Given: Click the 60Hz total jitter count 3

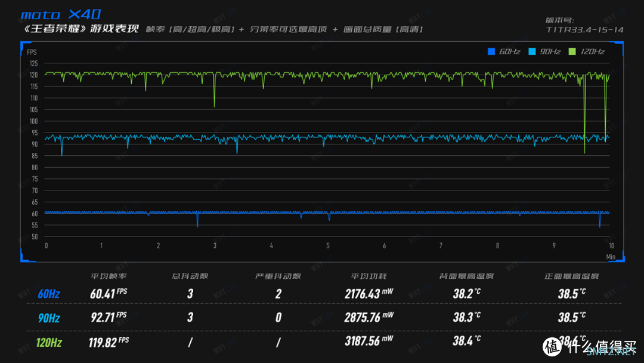Looking at the screenshot, I should 190,294.
